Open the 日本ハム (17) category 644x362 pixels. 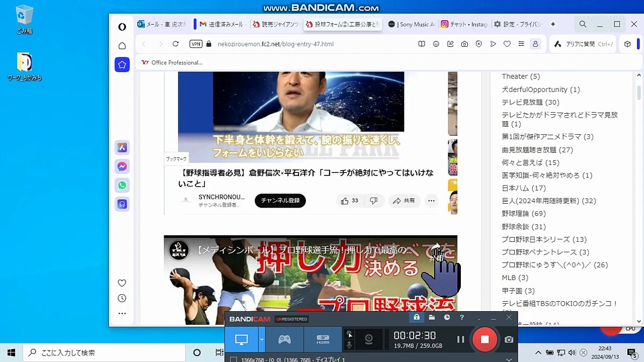(x=524, y=188)
